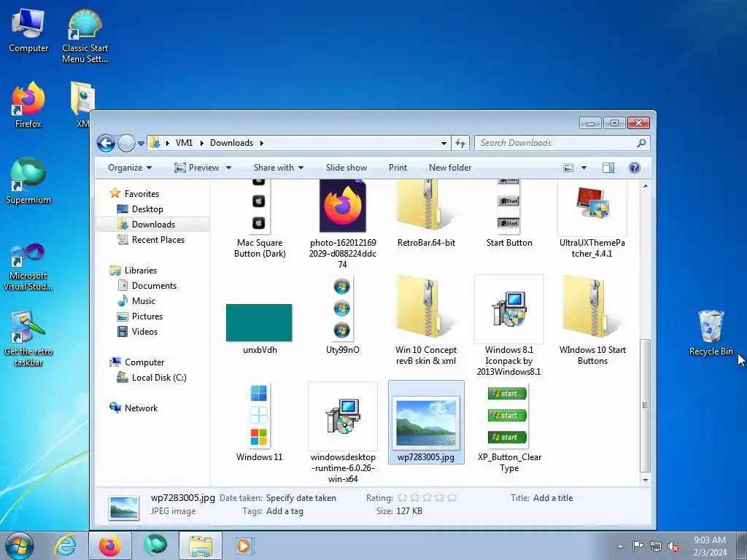Select Desktop in navigation pane
The image size is (747, 560).
[147, 209]
